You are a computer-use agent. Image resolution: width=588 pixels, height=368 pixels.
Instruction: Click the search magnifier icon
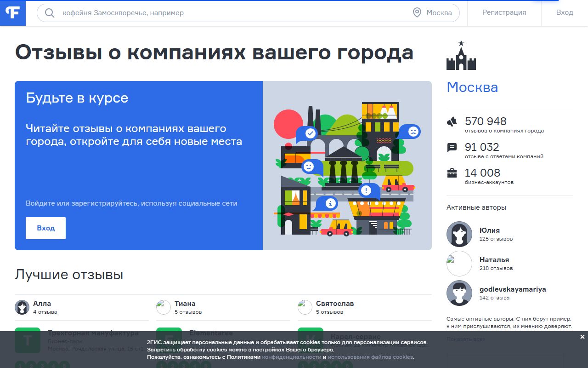pyautogui.click(x=50, y=13)
